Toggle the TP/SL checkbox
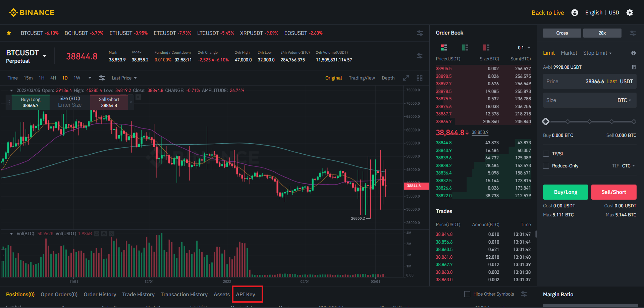The width and height of the screenshot is (644, 308). tap(546, 154)
